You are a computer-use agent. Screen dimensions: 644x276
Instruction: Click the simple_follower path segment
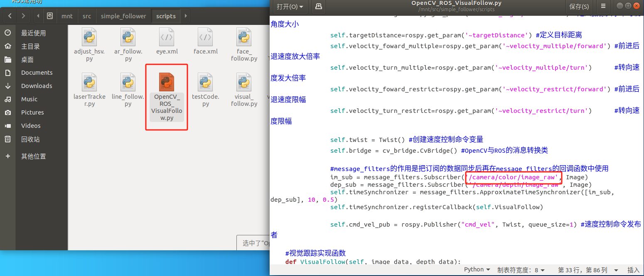(x=123, y=16)
